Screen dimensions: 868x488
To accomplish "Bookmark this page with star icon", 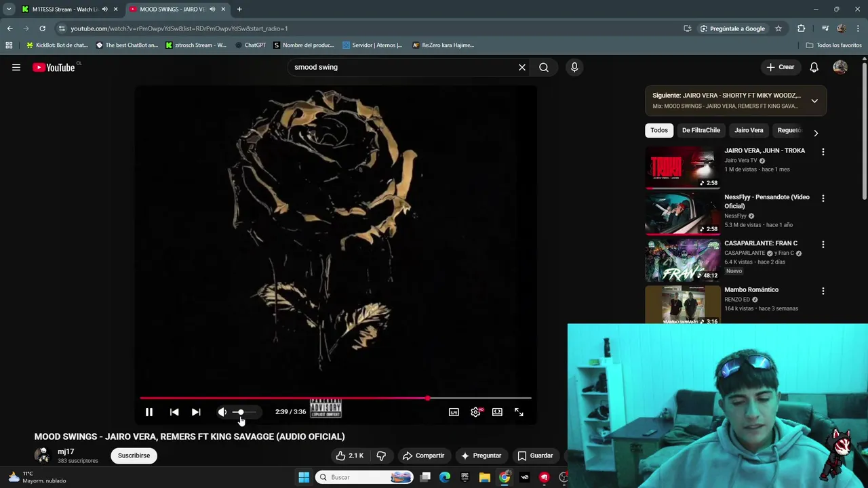I will (x=778, y=28).
